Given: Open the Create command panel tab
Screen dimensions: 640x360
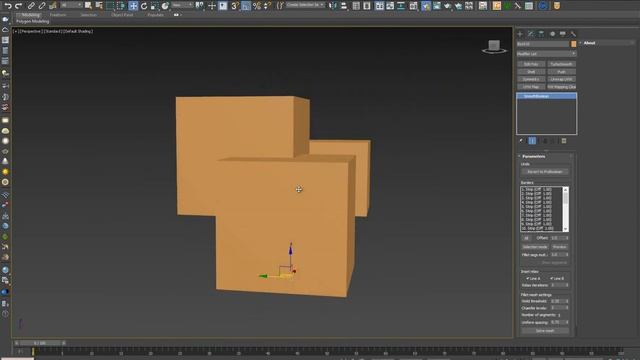Looking at the screenshot, I should click(x=520, y=34).
